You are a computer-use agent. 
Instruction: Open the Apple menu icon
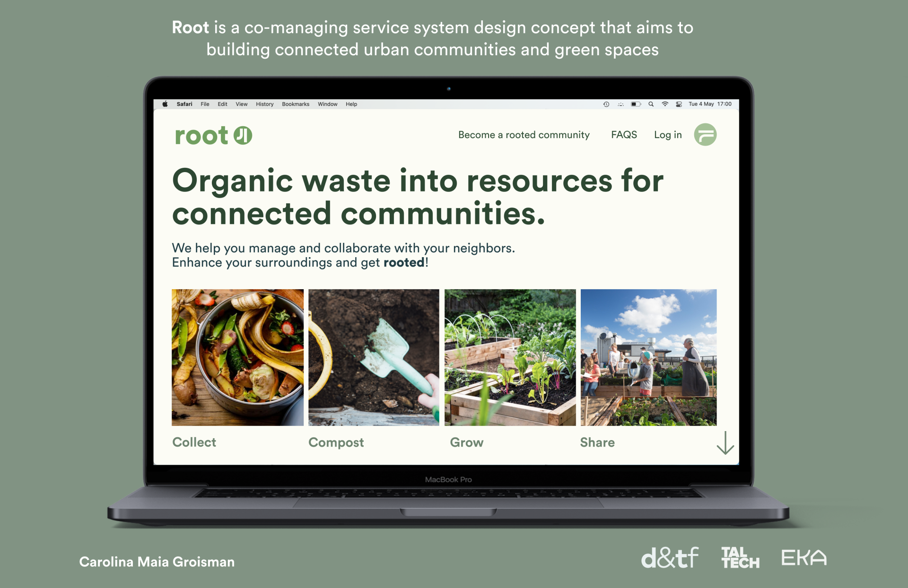(x=165, y=104)
